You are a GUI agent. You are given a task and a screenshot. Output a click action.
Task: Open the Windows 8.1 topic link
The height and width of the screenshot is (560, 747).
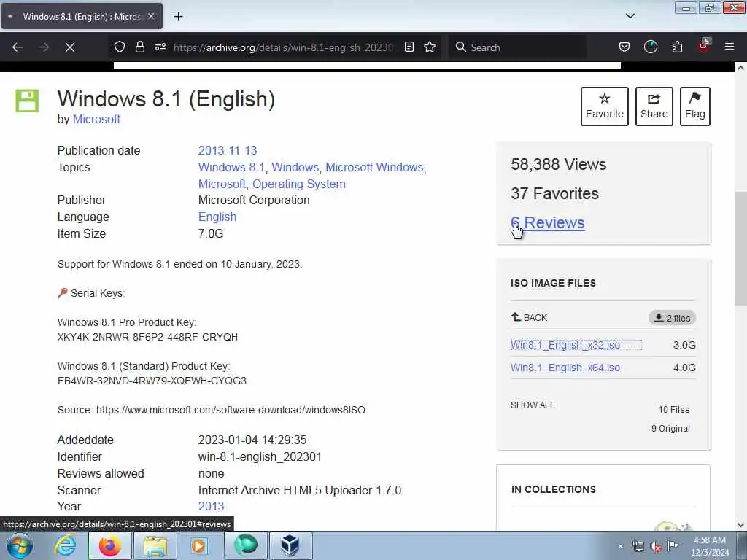[231, 167]
